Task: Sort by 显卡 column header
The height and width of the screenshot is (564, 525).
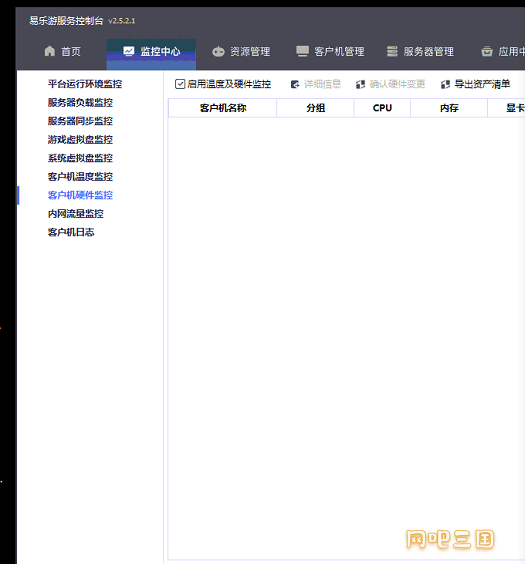Action: tap(507, 108)
